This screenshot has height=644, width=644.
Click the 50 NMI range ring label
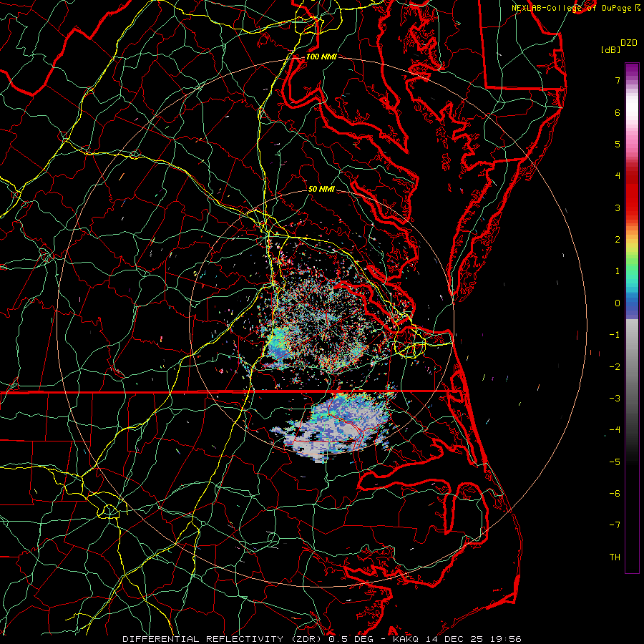tap(321, 189)
